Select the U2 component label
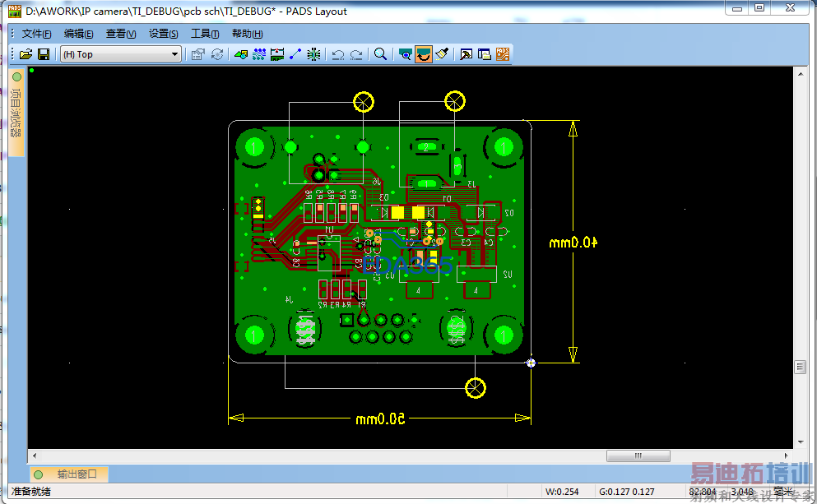Viewport: 817px width, 504px height. (508, 274)
